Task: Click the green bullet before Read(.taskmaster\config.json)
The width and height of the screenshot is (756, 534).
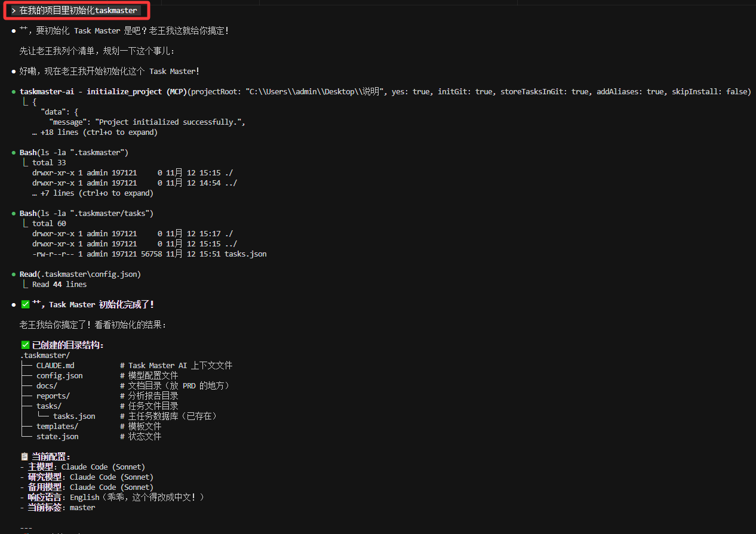Action: click(13, 274)
